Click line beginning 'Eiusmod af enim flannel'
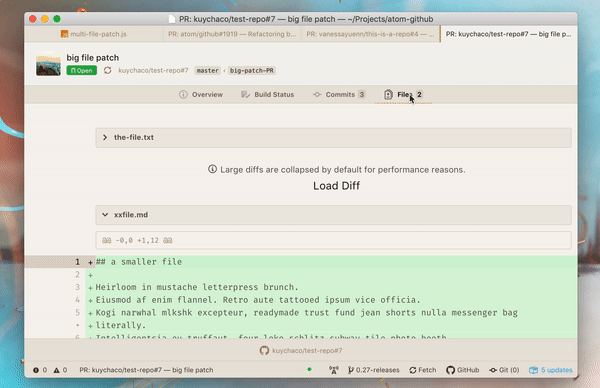Image resolution: width=600 pixels, height=388 pixels. 258,300
